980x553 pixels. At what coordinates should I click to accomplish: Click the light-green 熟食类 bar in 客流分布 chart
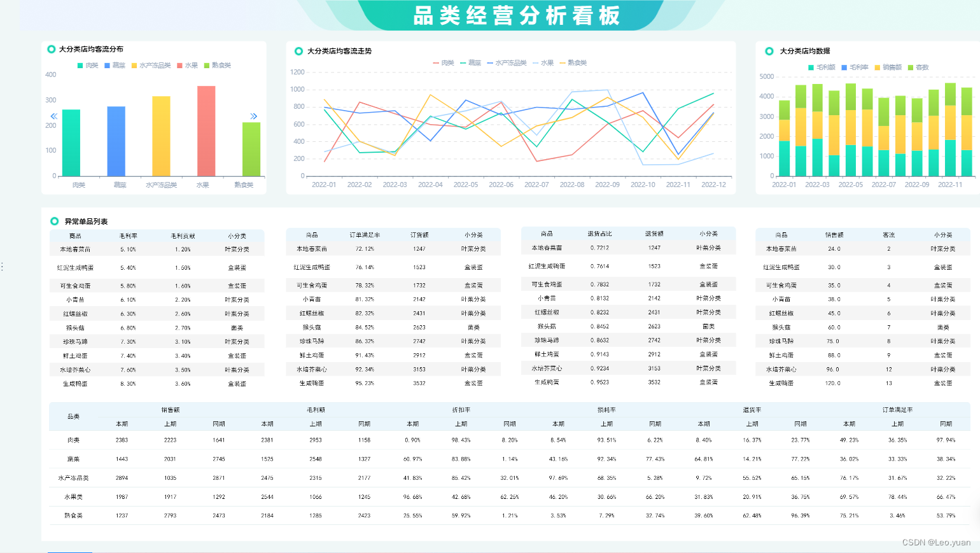point(251,150)
